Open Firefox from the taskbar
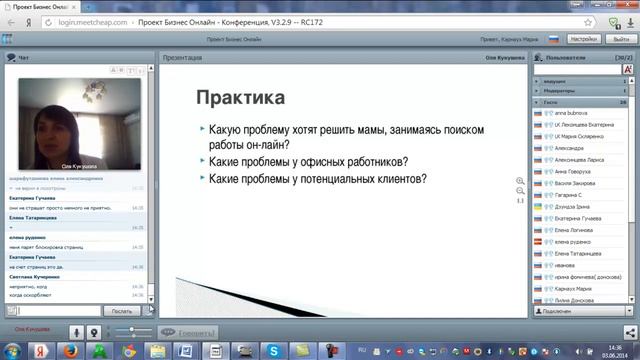Viewport: 640px width, 360px height. coord(70,351)
